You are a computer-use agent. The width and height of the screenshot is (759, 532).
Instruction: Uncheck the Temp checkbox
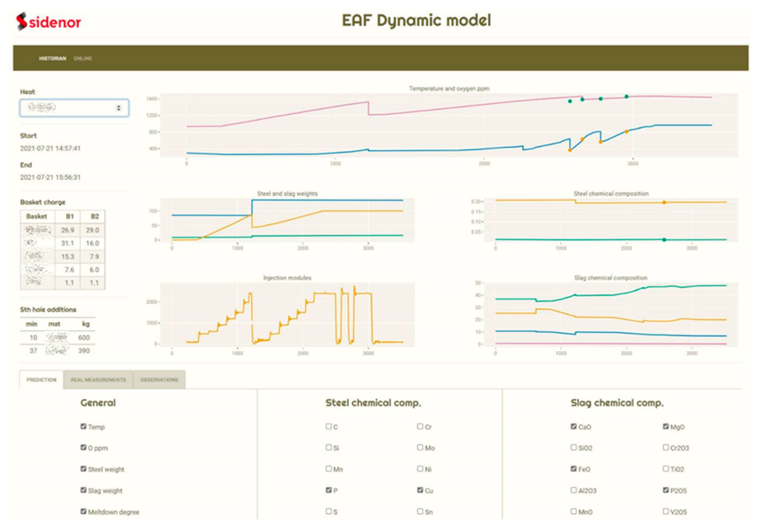83,426
